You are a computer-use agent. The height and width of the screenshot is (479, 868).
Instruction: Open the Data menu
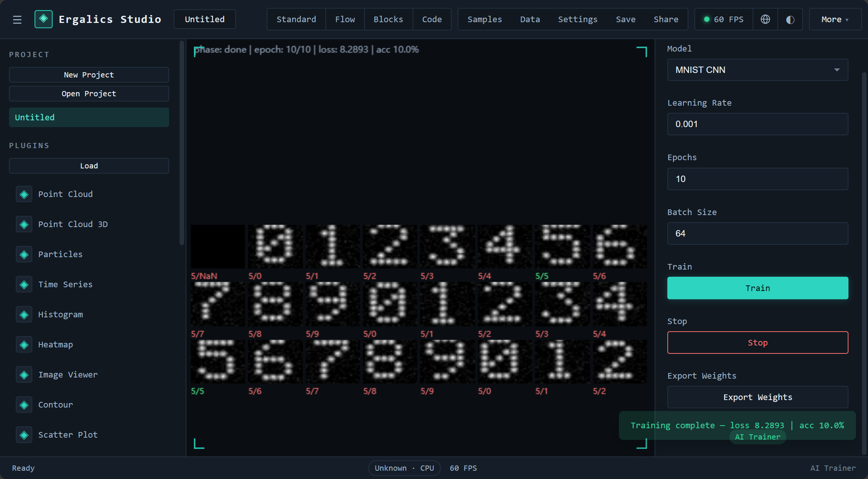pyautogui.click(x=530, y=19)
